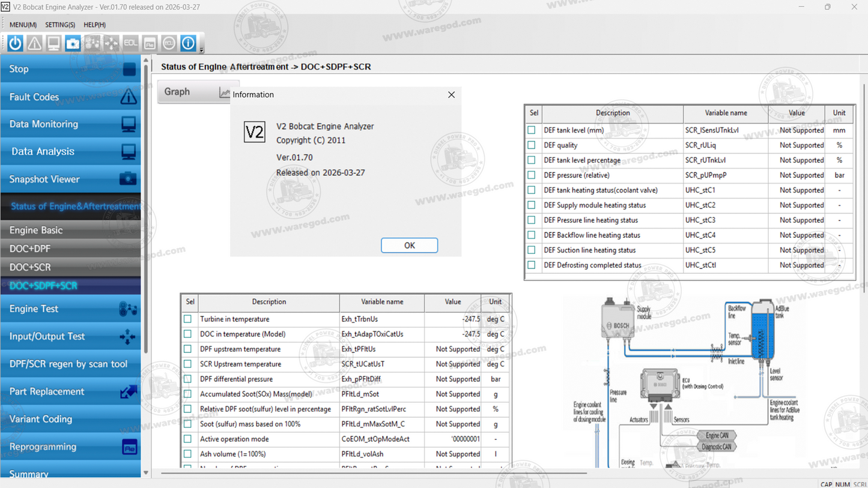Open the MENU(M) menu
868x488 pixels.
23,25
